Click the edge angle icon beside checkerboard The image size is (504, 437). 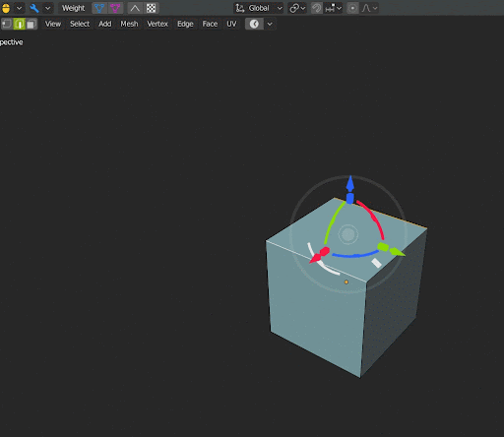pos(135,8)
